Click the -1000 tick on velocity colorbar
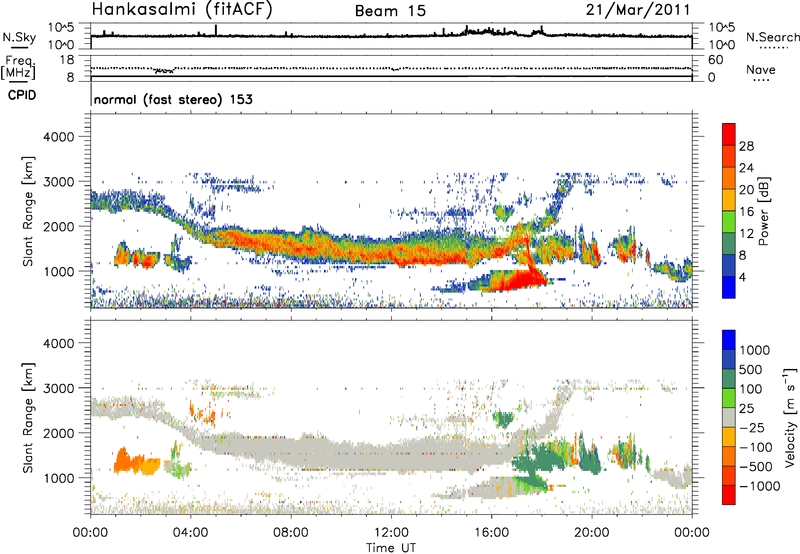This screenshot has width=800, height=554. (x=760, y=486)
